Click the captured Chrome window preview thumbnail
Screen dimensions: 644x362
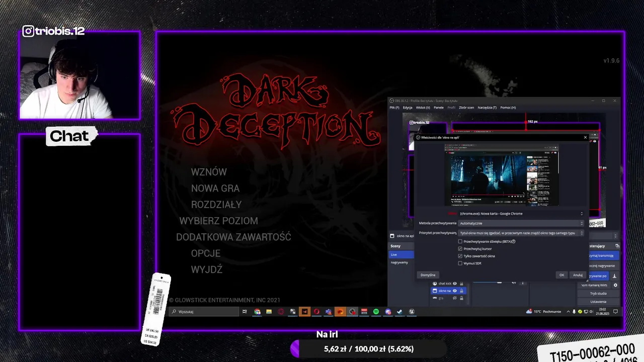point(501,175)
